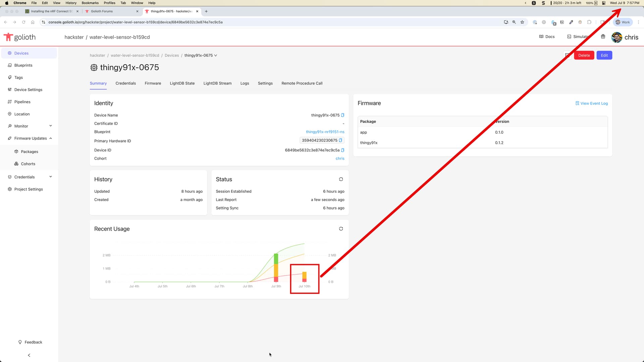644x362 pixels.
Task: Refresh the Recent Usage chart
Action: [341, 229]
